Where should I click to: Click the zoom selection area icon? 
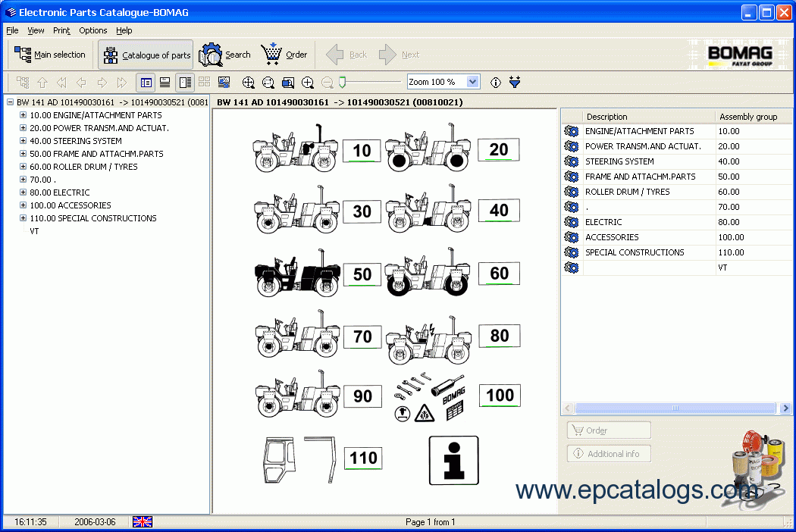pyautogui.click(x=268, y=83)
